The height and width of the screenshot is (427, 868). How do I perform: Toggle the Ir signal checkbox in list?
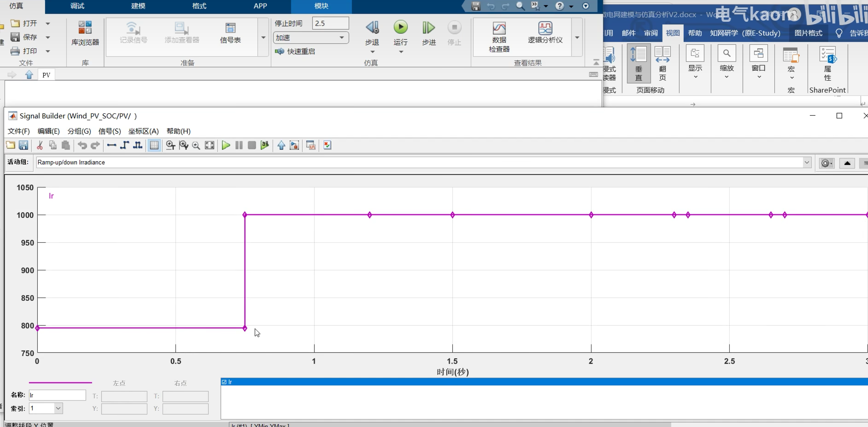224,382
